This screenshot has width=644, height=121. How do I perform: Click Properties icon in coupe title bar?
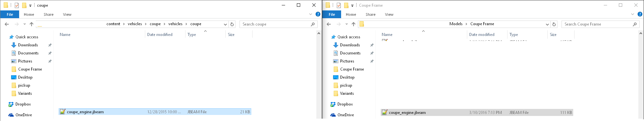pyautogui.click(x=17, y=5)
